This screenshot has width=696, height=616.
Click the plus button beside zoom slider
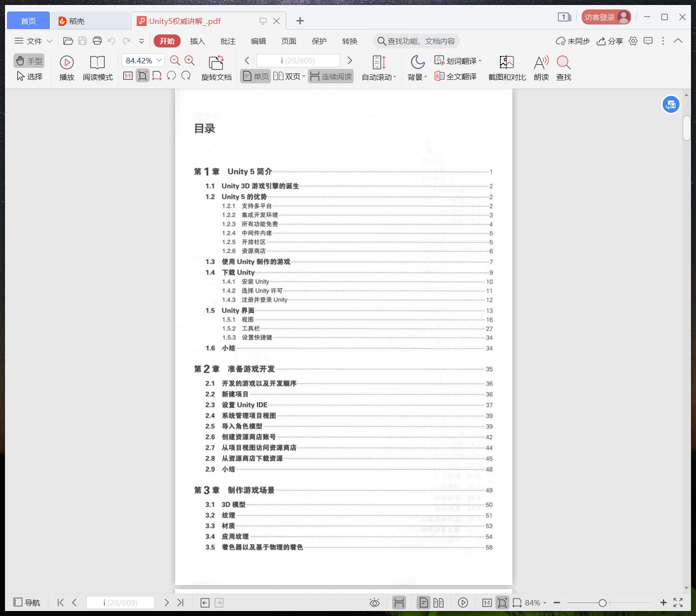click(663, 603)
